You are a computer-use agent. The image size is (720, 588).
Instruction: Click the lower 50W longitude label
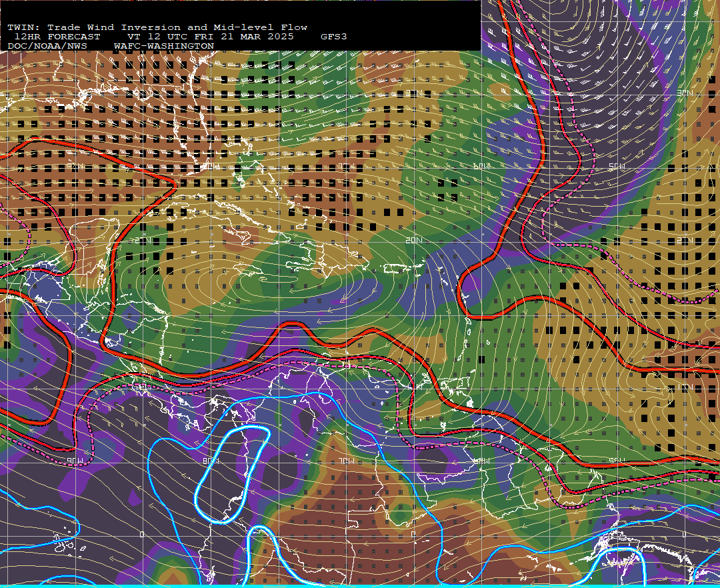click(617, 461)
